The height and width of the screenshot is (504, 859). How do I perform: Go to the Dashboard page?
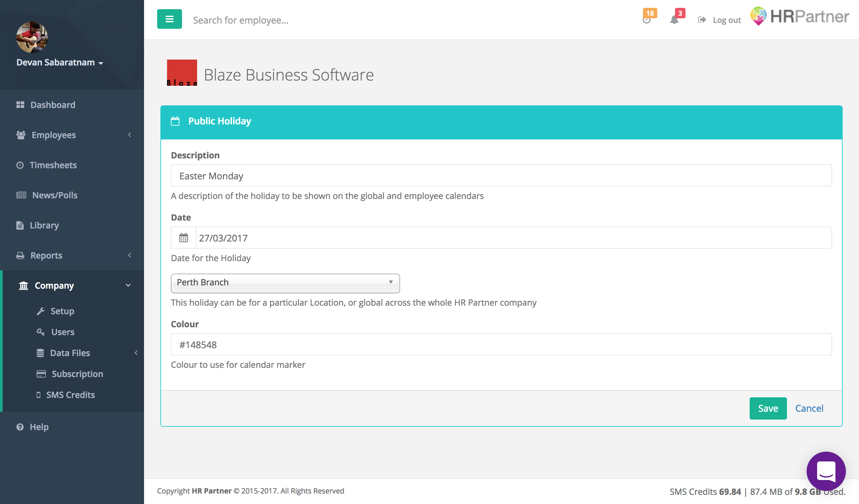pos(52,105)
